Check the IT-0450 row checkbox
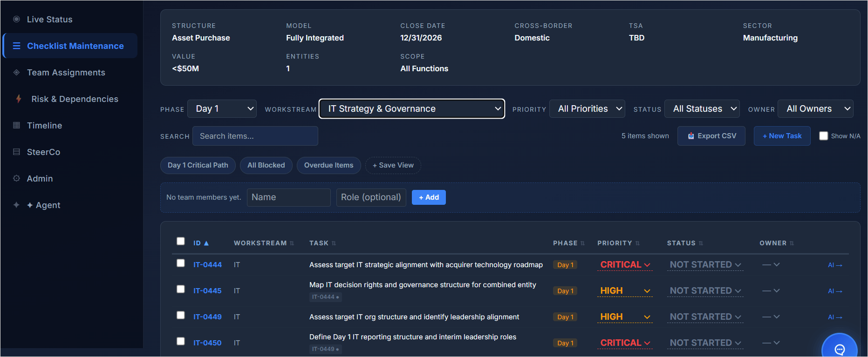868x357 pixels. tap(181, 341)
